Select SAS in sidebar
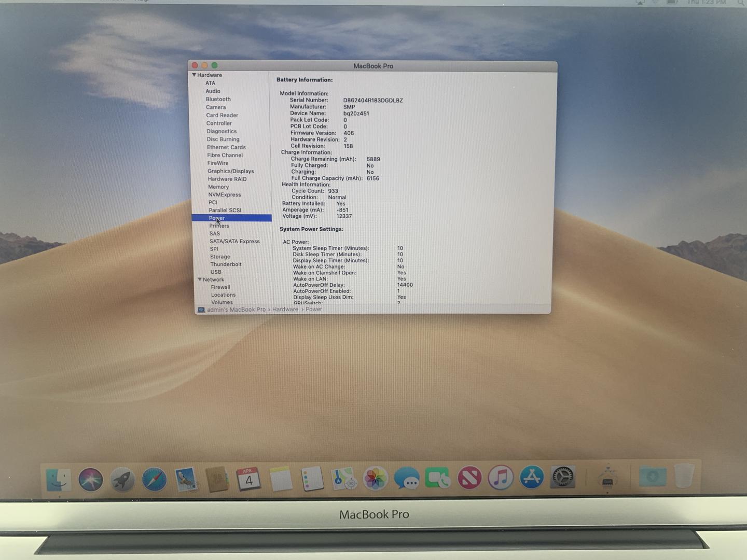Image resolution: width=747 pixels, height=560 pixels. click(x=215, y=233)
